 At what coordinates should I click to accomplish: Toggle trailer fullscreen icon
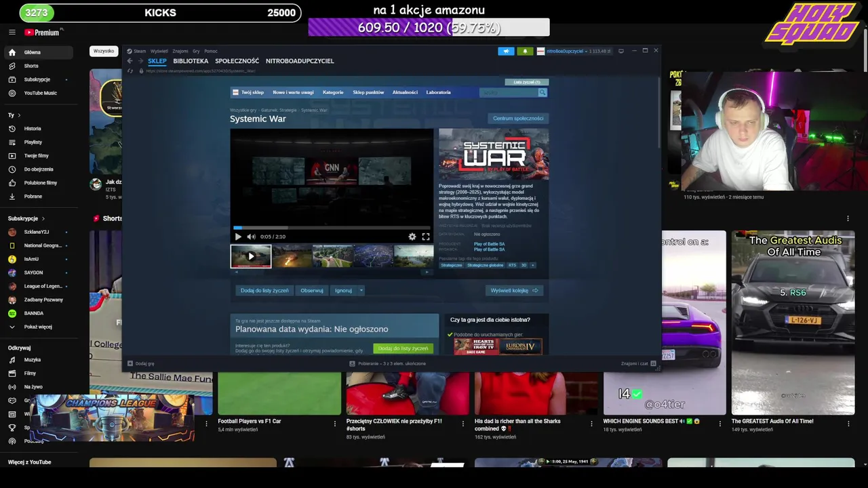tap(425, 237)
